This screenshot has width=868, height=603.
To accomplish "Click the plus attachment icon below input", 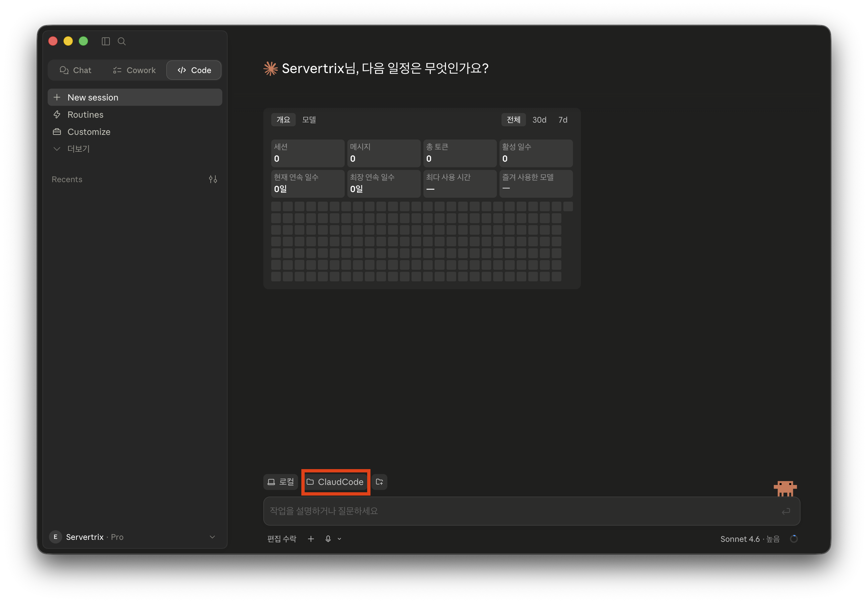I will click(x=311, y=539).
